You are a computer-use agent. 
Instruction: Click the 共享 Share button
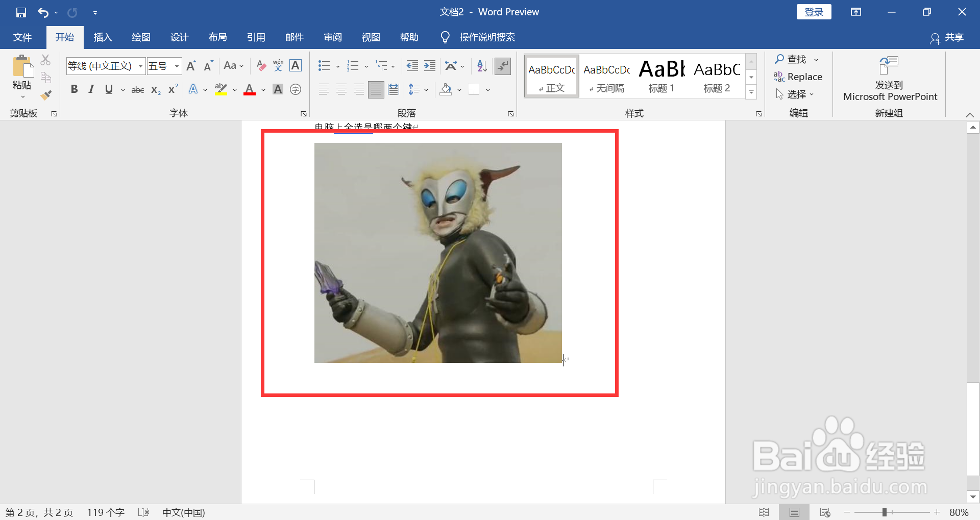click(947, 38)
